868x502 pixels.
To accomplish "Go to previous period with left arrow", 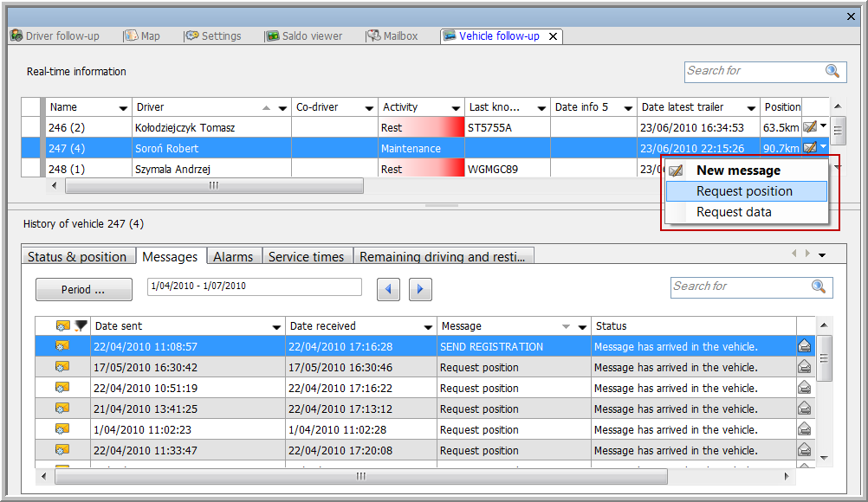I will (x=388, y=289).
